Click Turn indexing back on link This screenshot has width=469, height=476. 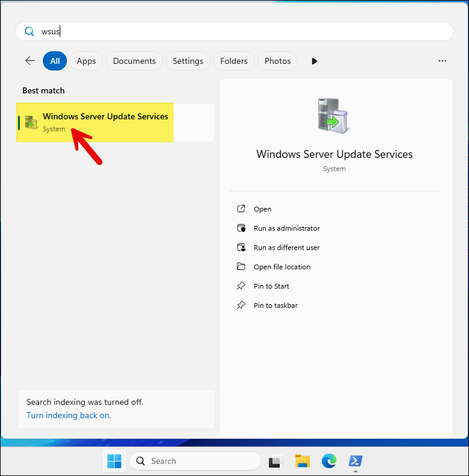(x=69, y=415)
